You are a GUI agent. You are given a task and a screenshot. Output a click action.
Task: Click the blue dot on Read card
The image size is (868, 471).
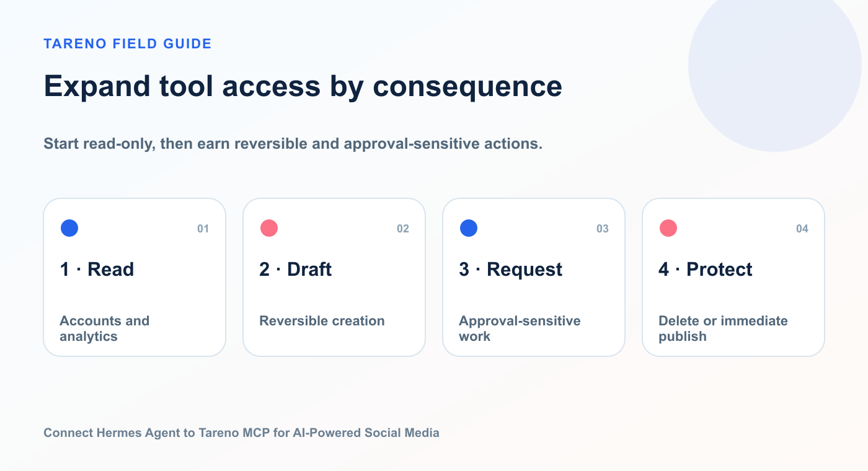coord(69,228)
